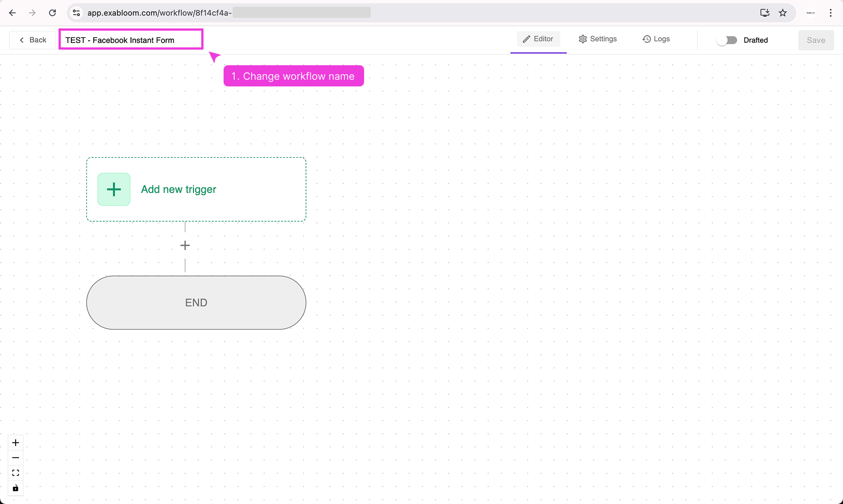843x504 pixels.
Task: Bookmark the page with the star icon
Action: pyautogui.click(x=783, y=12)
